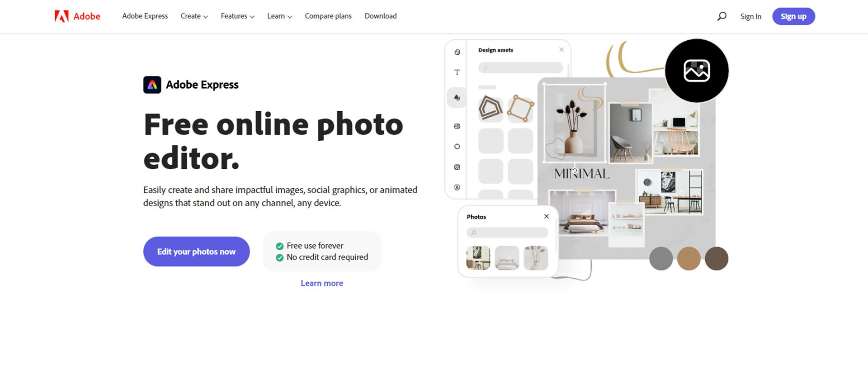Go to Download page

click(x=381, y=16)
